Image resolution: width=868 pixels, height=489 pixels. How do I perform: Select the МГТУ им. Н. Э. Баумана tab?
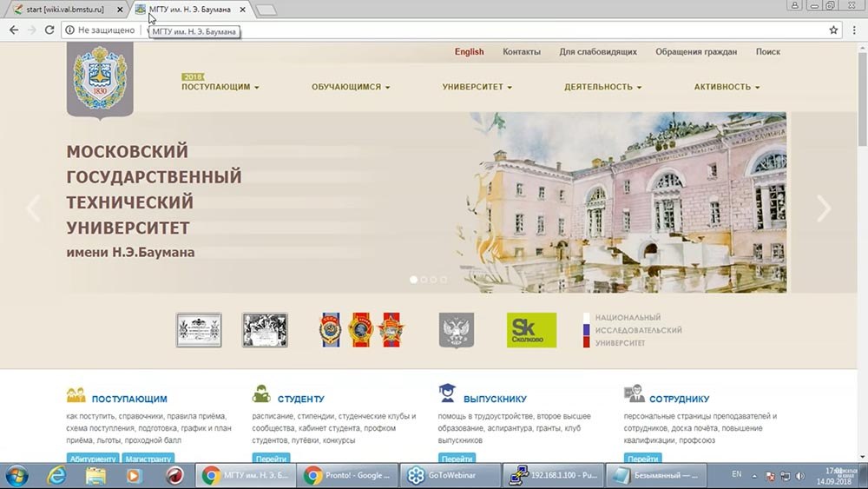(190, 10)
